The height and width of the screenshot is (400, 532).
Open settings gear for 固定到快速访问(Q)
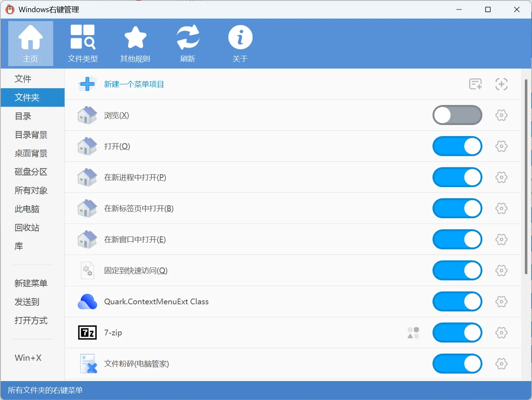(x=501, y=270)
